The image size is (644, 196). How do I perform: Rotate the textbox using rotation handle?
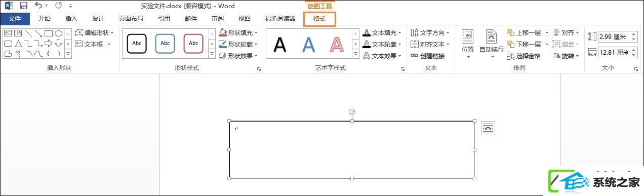(x=352, y=112)
